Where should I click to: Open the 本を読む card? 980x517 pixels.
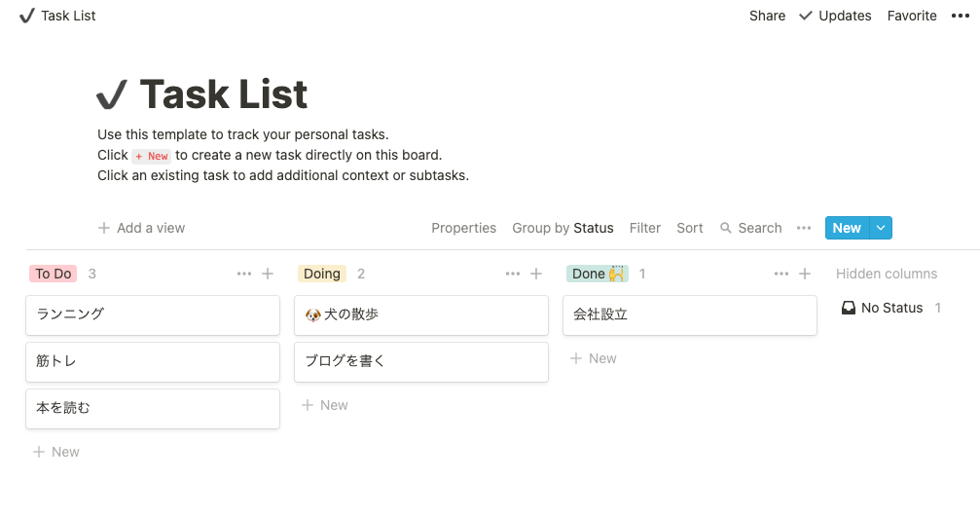tap(153, 409)
